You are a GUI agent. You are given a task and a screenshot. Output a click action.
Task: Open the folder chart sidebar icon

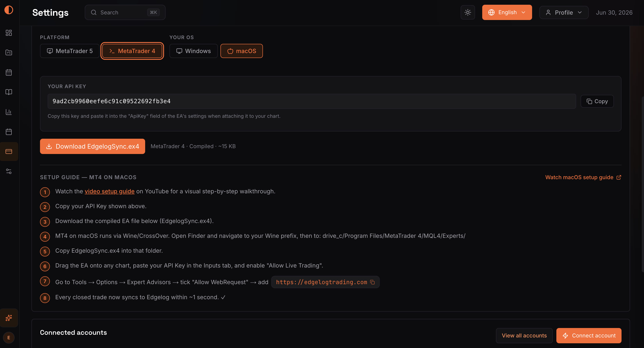click(x=9, y=53)
